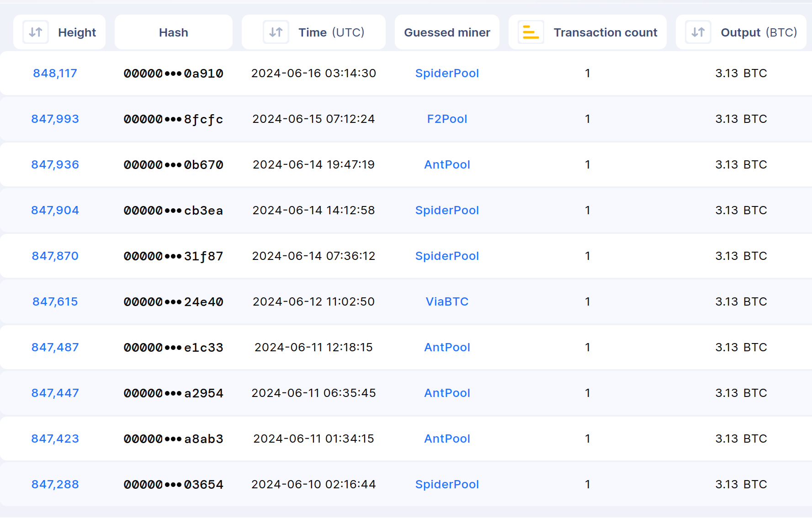Open block 847,487
This screenshot has height=518, width=812.
(55, 347)
